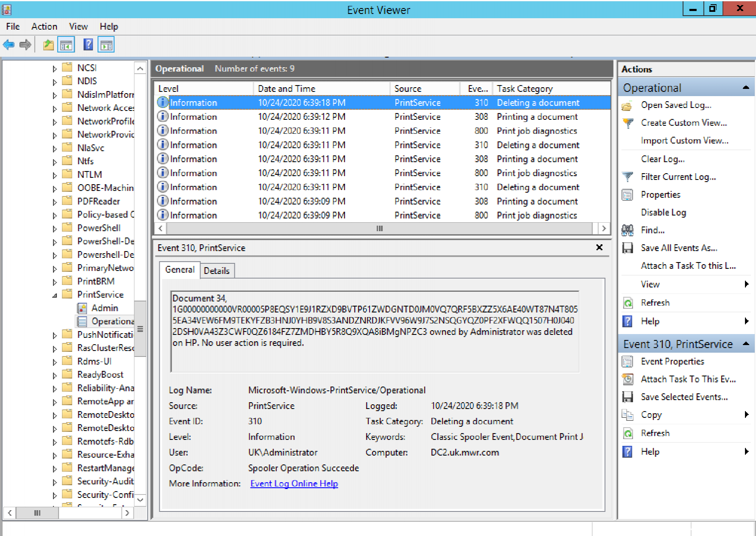Switch to the Details tab
The height and width of the screenshot is (536, 756).
[x=217, y=271]
